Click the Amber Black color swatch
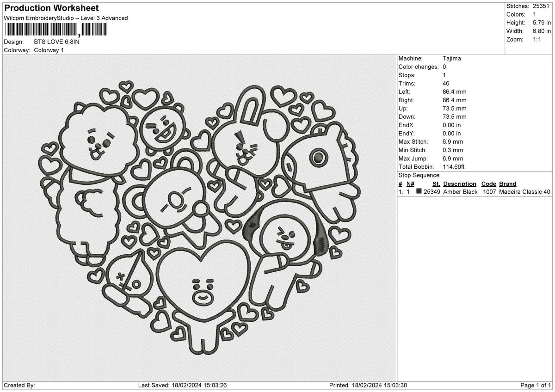This screenshot has height=392, width=555. pos(419,191)
